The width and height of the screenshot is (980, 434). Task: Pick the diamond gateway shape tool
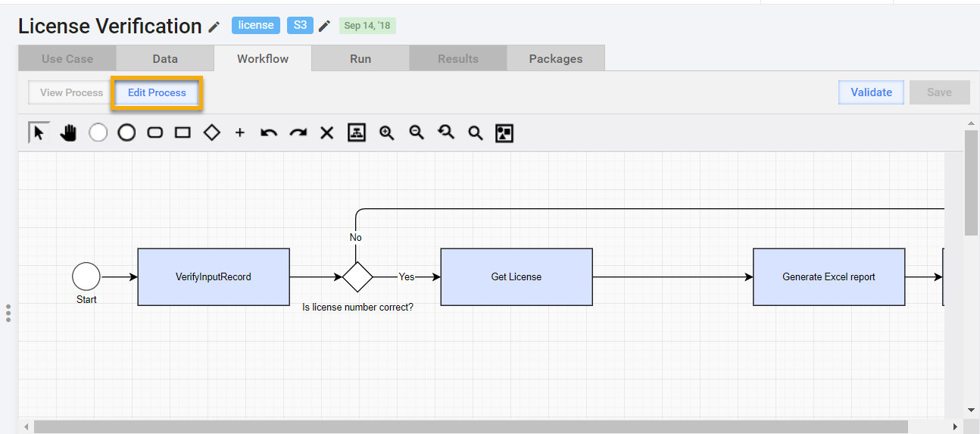(212, 133)
